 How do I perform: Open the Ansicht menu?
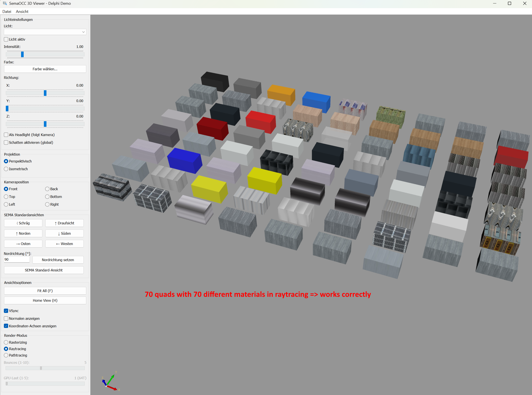(x=22, y=11)
